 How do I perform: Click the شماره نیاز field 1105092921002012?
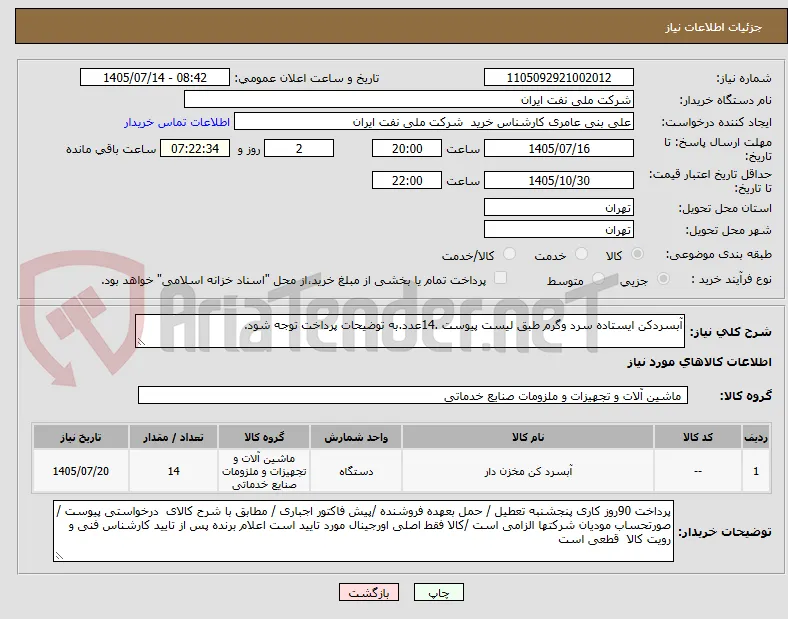(558, 77)
